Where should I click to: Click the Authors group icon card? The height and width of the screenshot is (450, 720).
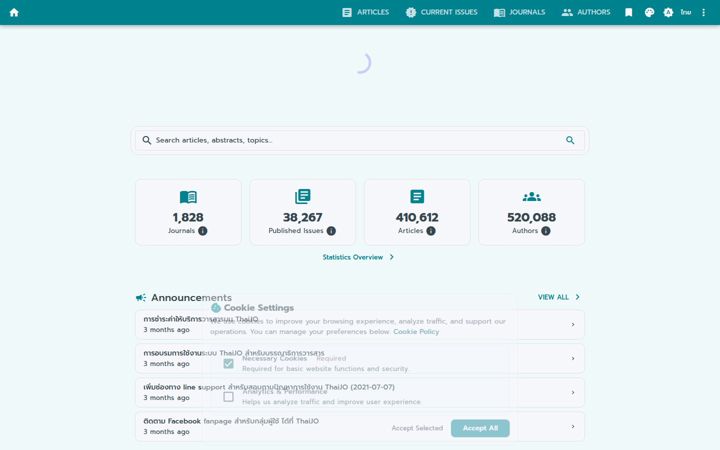532,197
